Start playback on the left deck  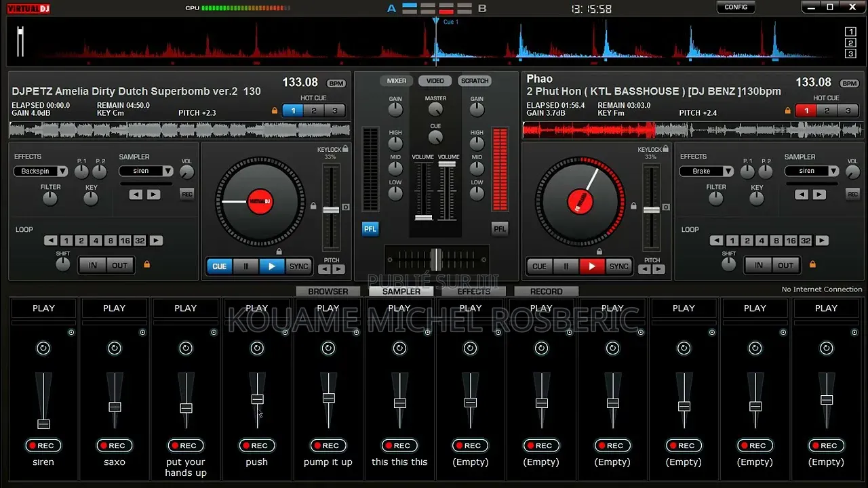pyautogui.click(x=271, y=266)
